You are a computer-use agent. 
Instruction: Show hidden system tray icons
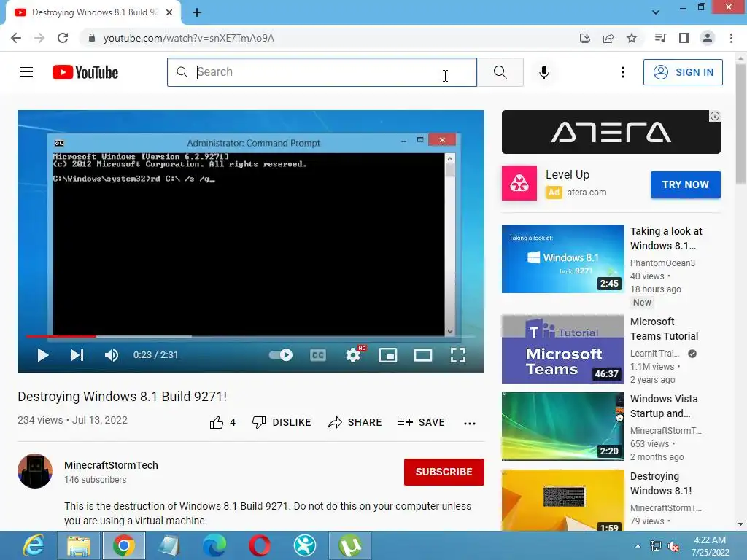point(638,546)
